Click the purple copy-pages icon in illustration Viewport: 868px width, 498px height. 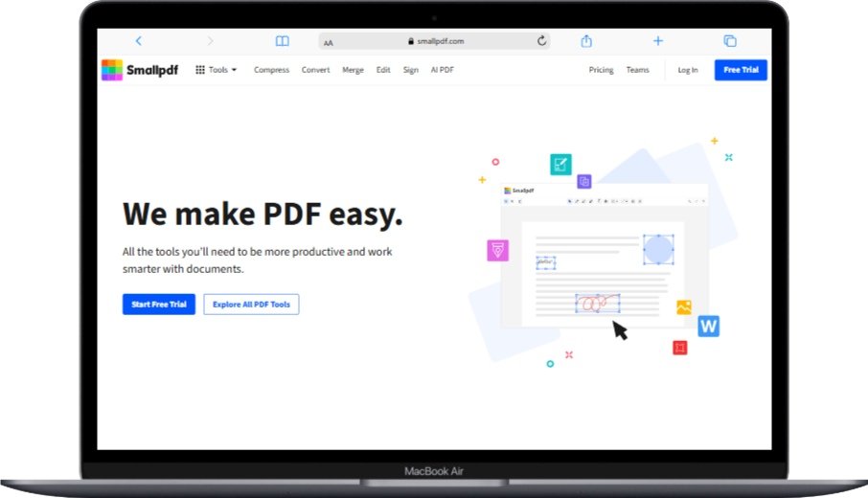click(584, 182)
